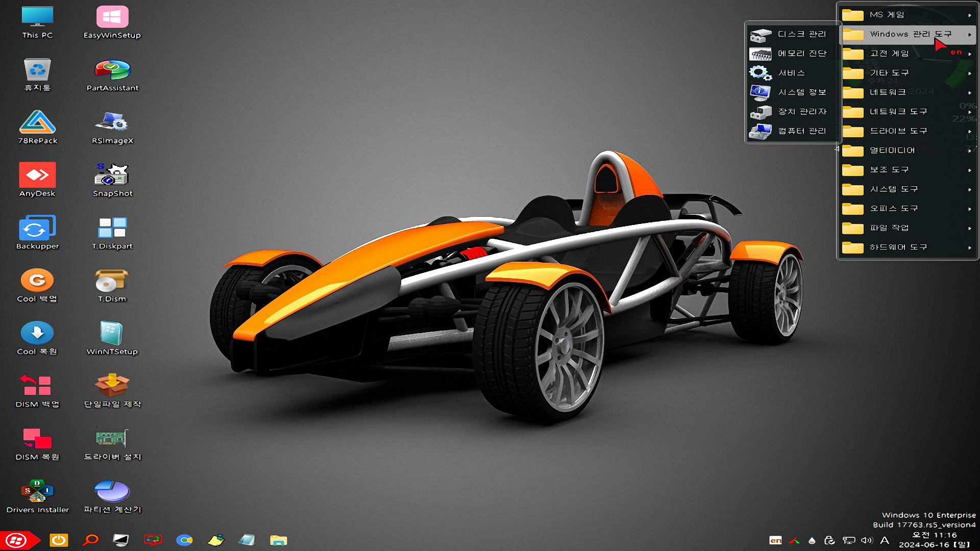Open the RSImageX shortcut
The image size is (980, 551).
(x=112, y=128)
